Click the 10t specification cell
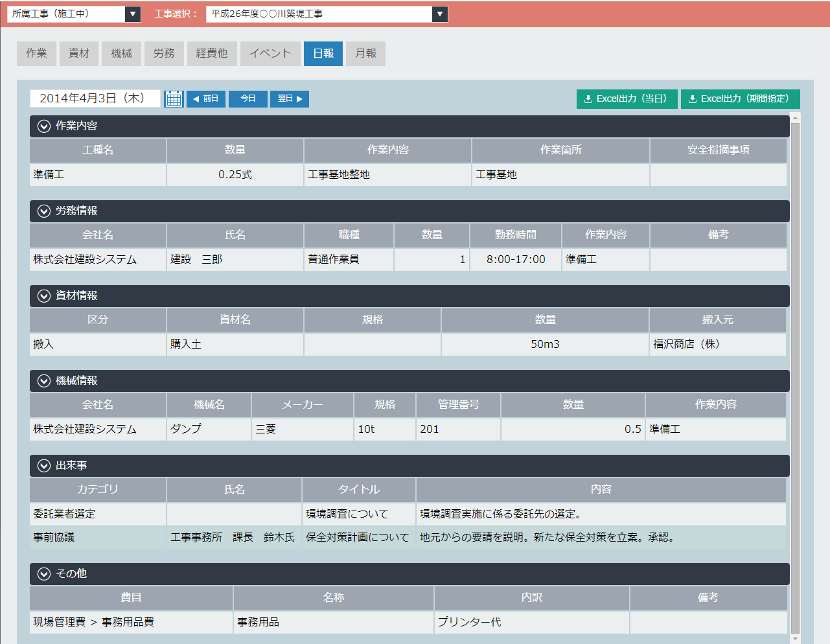 (x=385, y=430)
